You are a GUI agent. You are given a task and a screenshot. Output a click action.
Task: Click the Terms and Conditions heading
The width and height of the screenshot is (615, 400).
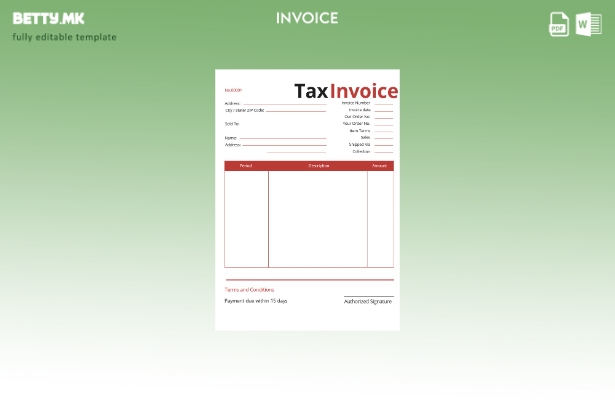point(249,290)
